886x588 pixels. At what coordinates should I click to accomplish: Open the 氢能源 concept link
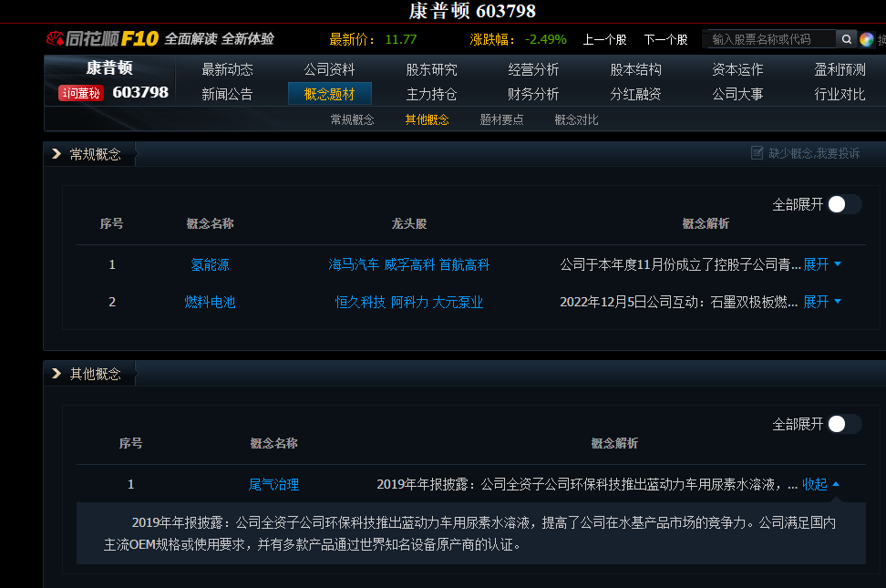click(211, 264)
